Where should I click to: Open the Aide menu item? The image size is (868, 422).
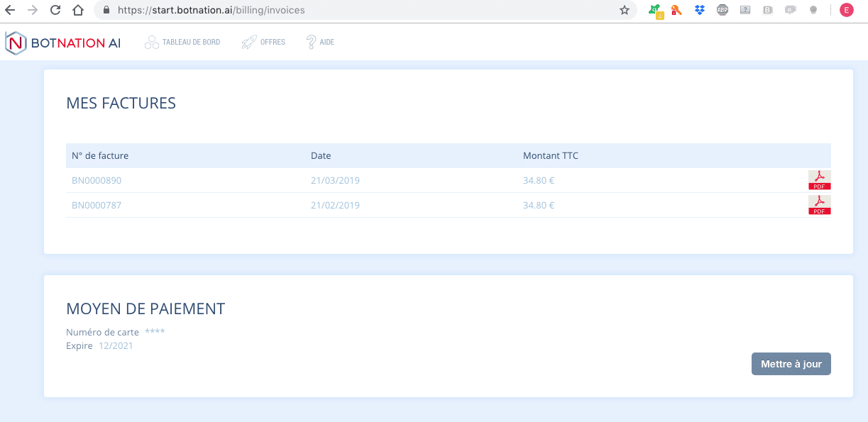pyautogui.click(x=327, y=42)
